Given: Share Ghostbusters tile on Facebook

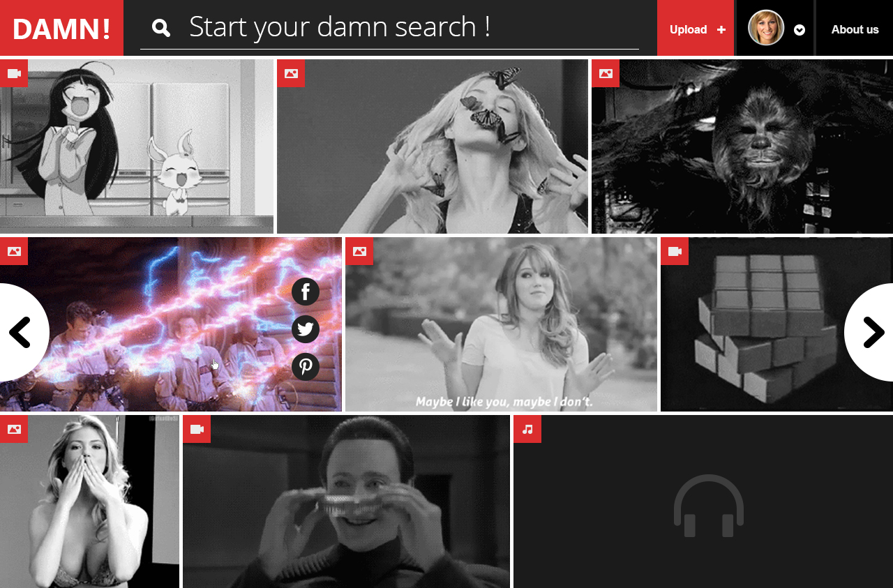Looking at the screenshot, I should tap(306, 292).
